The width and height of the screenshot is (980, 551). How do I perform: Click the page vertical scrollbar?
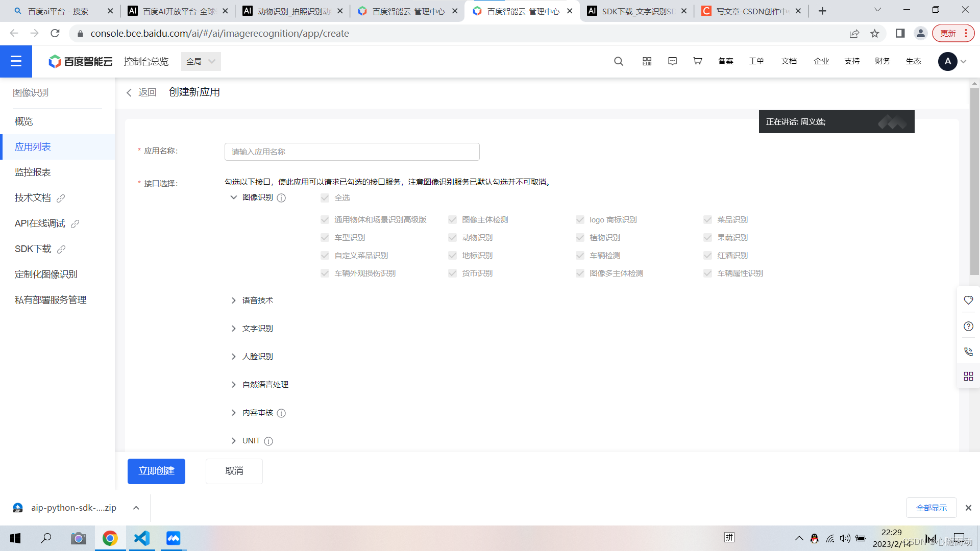(974, 182)
